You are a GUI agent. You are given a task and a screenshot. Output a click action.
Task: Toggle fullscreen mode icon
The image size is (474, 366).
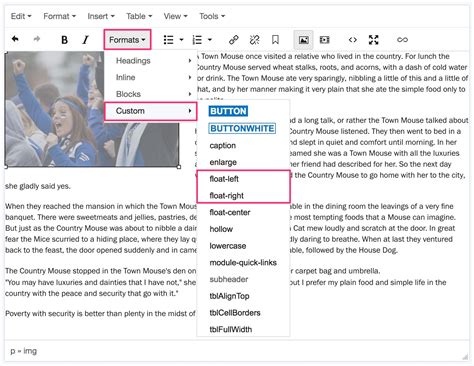click(374, 40)
